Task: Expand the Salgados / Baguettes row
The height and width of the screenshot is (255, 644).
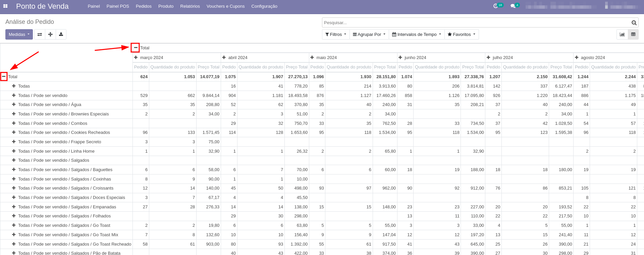Action: tap(14, 169)
